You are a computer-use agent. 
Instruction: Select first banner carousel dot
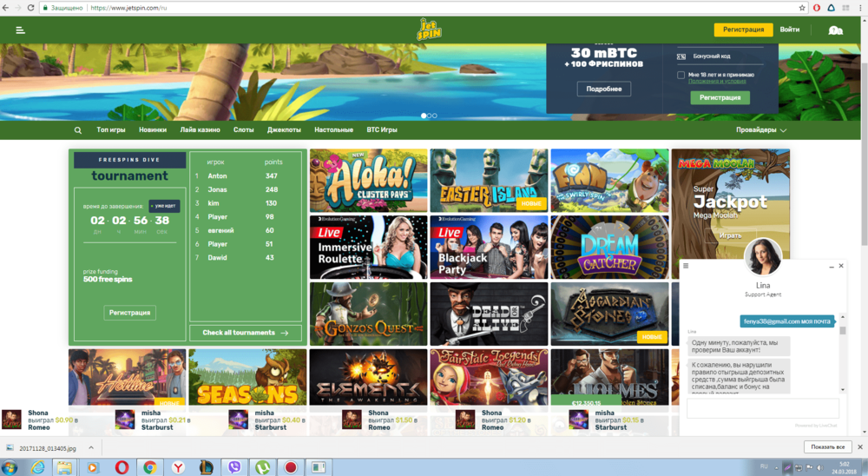coord(424,116)
